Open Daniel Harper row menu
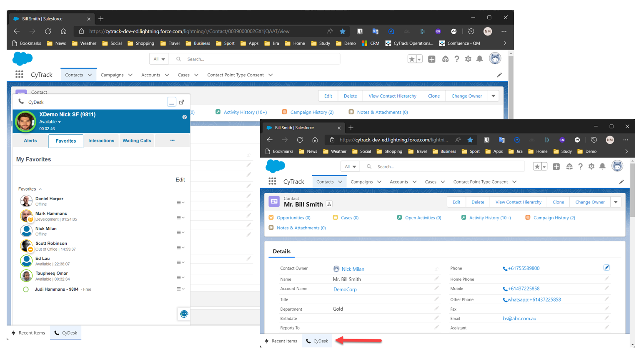Image resolution: width=644 pixels, height=357 pixels. pyautogui.click(x=180, y=203)
